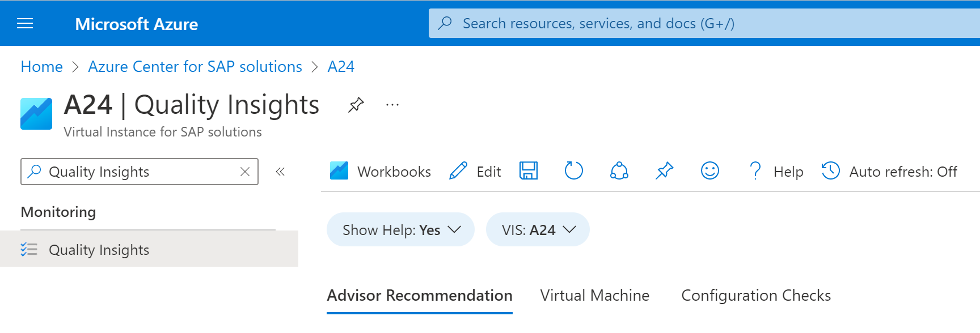The image size is (980, 333).
Task: Switch to the Configuration Checks tab
Action: [x=755, y=296]
